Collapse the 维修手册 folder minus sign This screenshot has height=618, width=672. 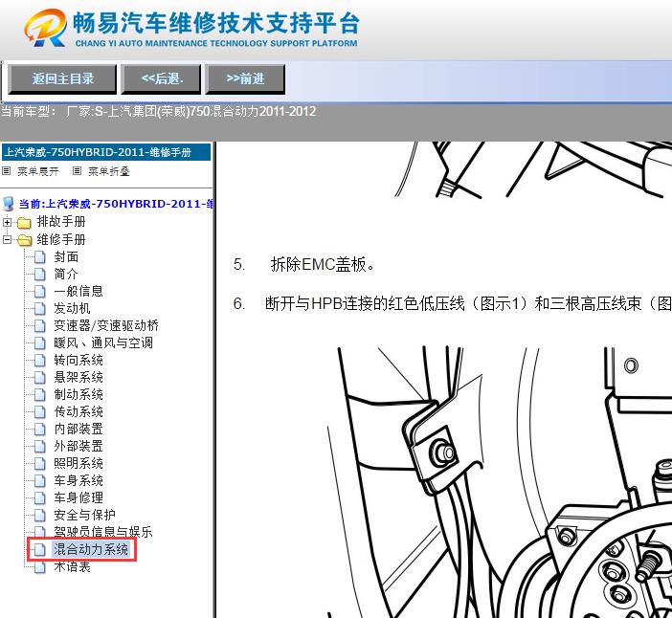tap(7, 239)
